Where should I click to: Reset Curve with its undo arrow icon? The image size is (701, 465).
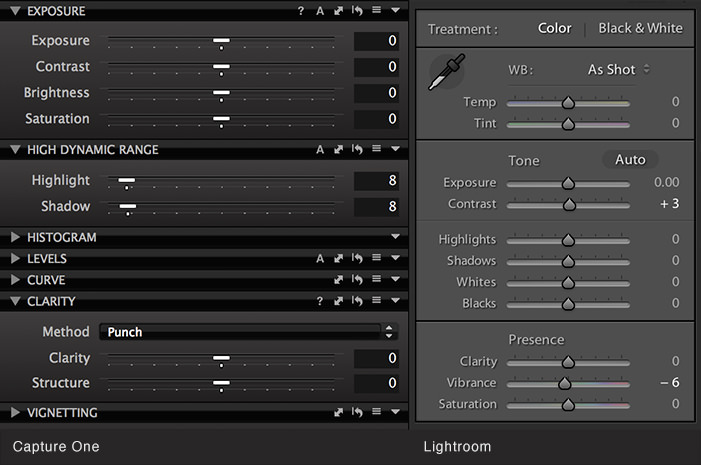[x=357, y=279]
